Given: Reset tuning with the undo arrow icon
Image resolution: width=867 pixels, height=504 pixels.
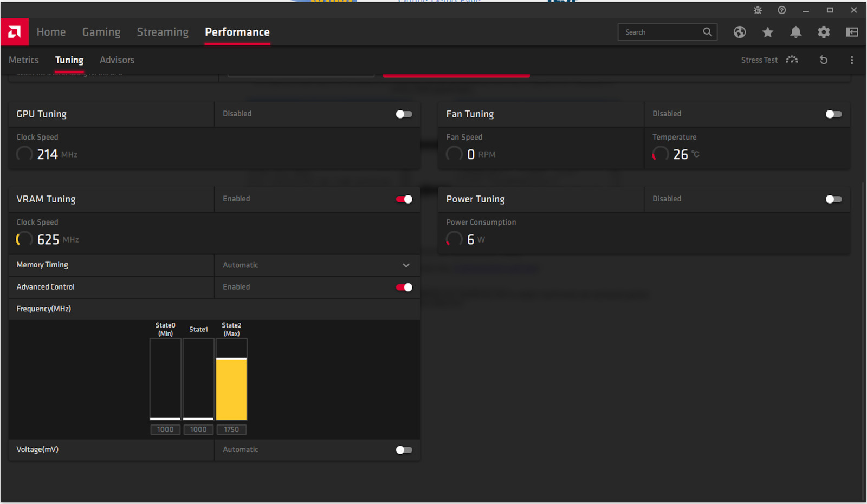Looking at the screenshot, I should tap(823, 60).
